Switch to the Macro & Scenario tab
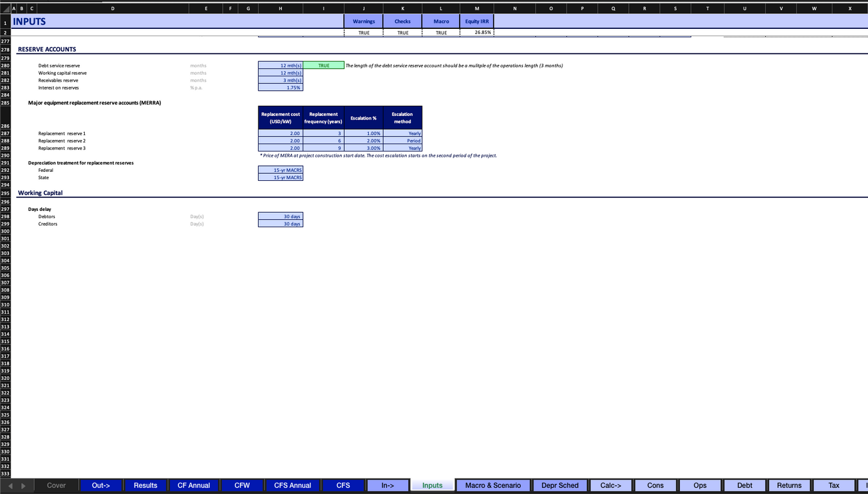 [493, 486]
